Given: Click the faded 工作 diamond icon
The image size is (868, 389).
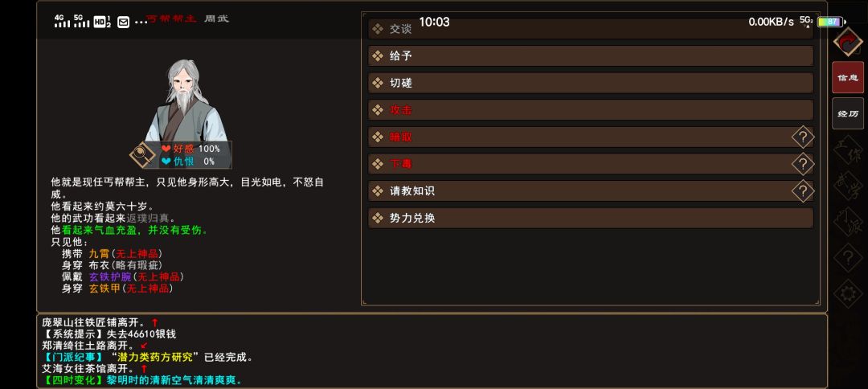Looking at the screenshot, I should point(848,149).
